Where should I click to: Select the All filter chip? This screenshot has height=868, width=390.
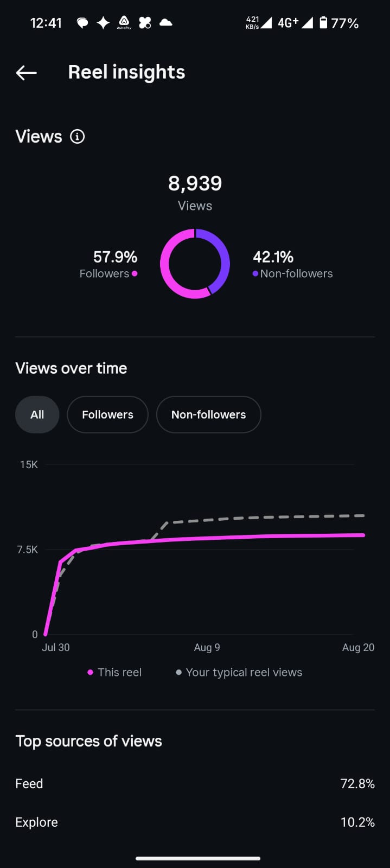[37, 414]
